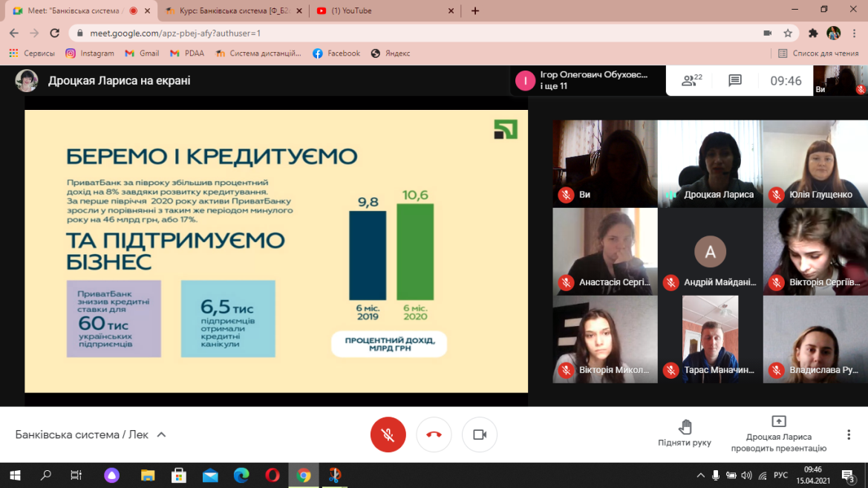The height and width of the screenshot is (488, 868).
Task: Click the Дроцкая Лариса проводить презентацію indicator
Action: coord(778,435)
